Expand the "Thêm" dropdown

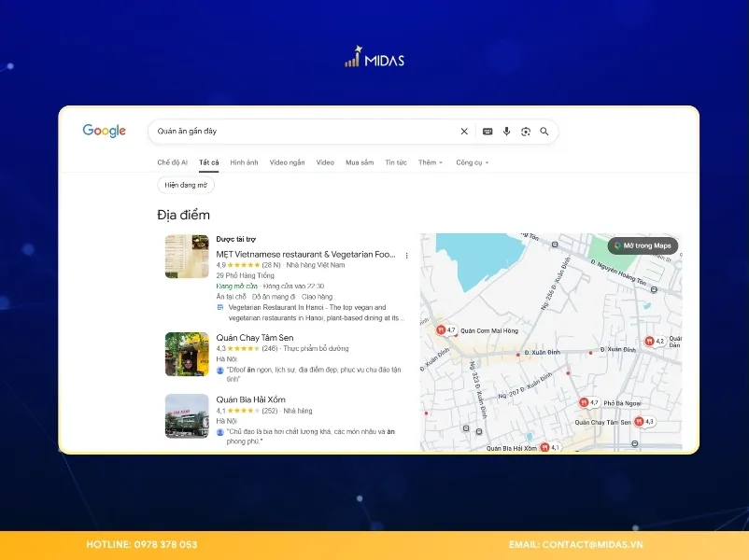click(x=430, y=162)
